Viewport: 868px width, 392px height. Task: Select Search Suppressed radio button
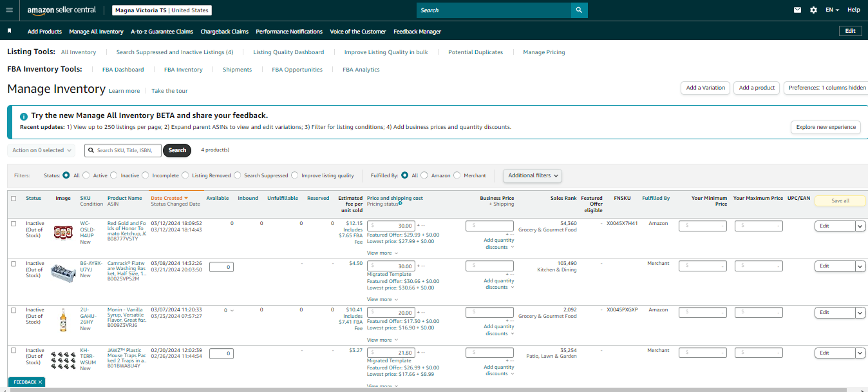(x=238, y=175)
